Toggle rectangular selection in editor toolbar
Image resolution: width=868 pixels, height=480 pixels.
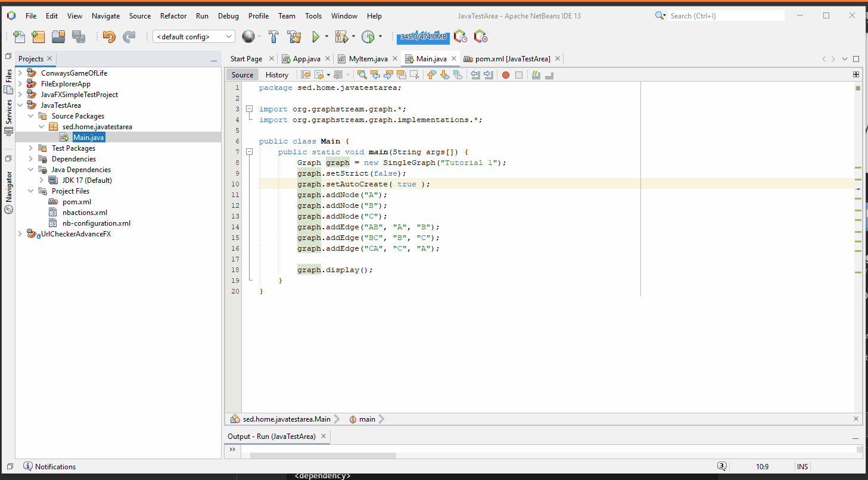click(x=414, y=74)
